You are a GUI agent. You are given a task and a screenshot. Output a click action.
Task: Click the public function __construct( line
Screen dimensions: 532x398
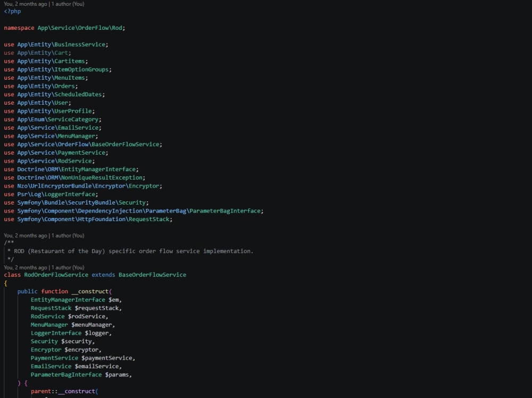[x=64, y=292]
